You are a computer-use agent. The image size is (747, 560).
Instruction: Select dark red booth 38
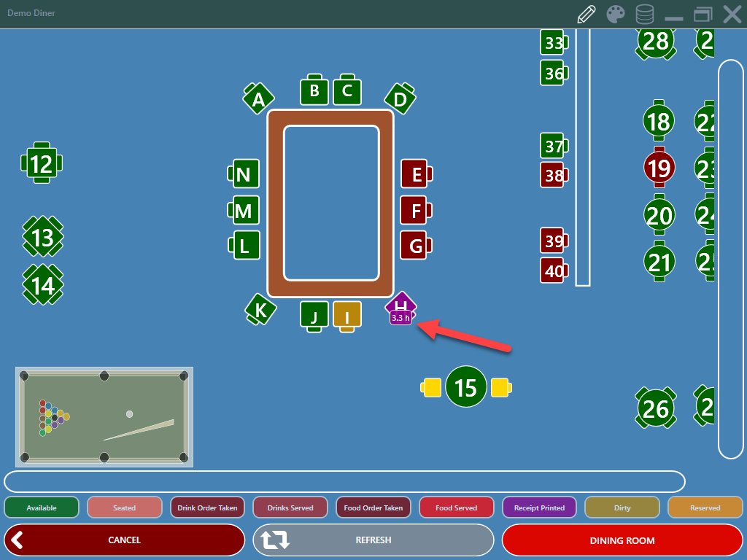[554, 175]
